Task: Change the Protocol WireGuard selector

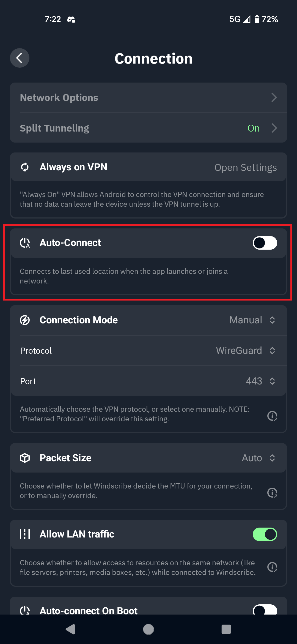Action: (246, 351)
